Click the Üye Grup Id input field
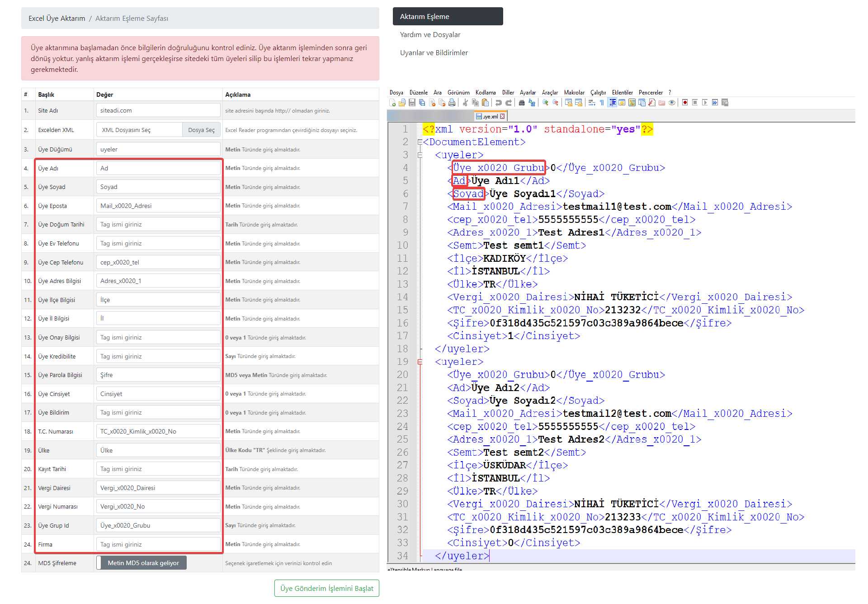 click(158, 525)
